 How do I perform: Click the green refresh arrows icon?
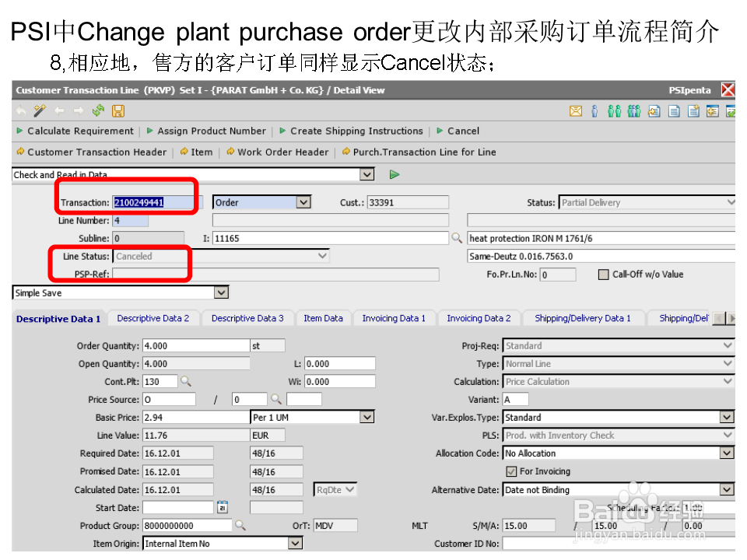98,111
